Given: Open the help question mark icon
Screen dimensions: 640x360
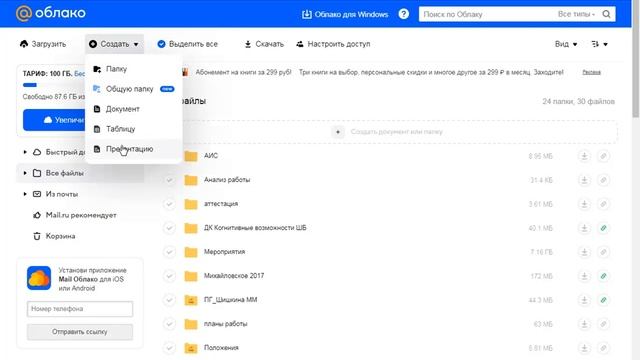Looking at the screenshot, I should [404, 14].
